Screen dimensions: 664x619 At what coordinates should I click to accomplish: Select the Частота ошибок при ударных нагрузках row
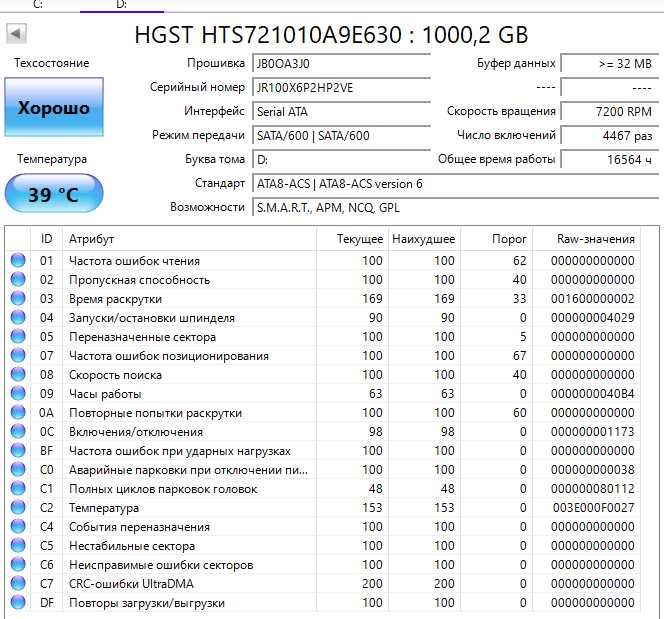[x=323, y=450]
